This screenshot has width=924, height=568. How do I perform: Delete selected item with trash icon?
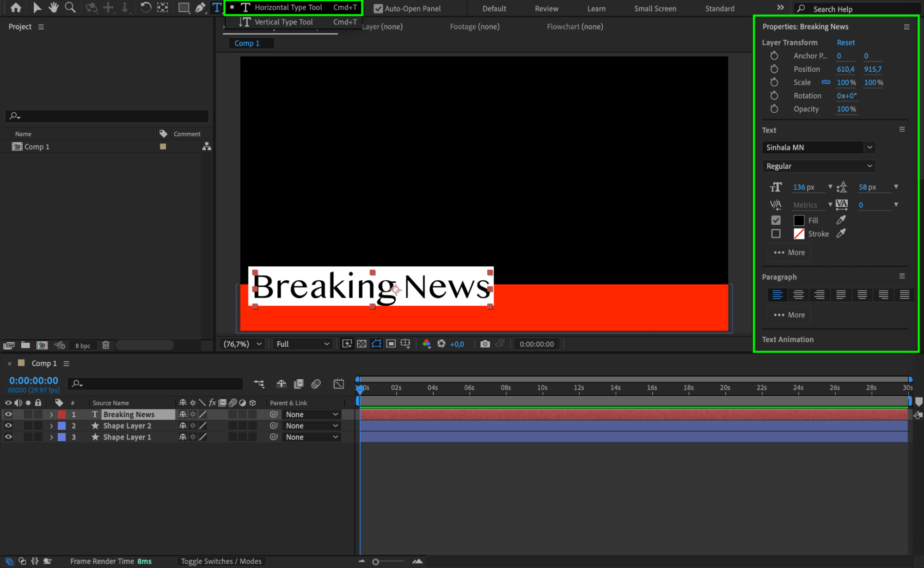coord(106,345)
